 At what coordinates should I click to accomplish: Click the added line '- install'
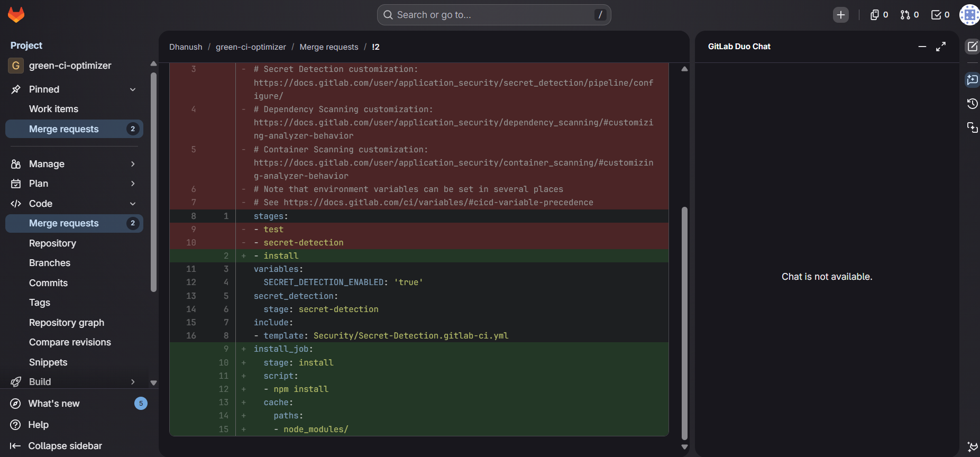419,256
